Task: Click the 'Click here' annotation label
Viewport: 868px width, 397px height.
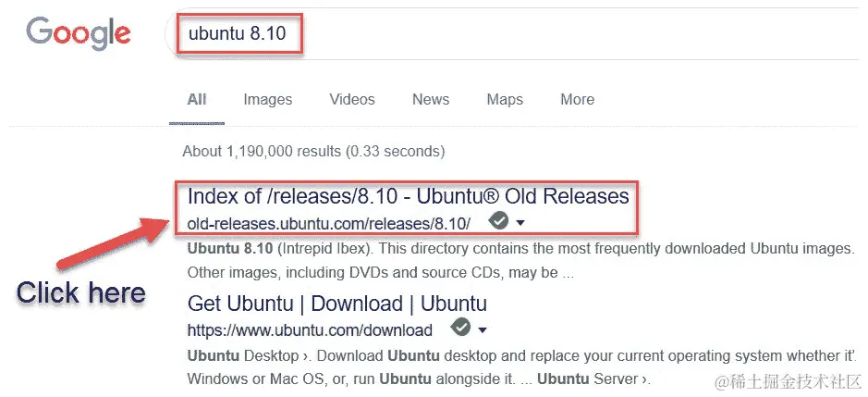Action: [81, 293]
